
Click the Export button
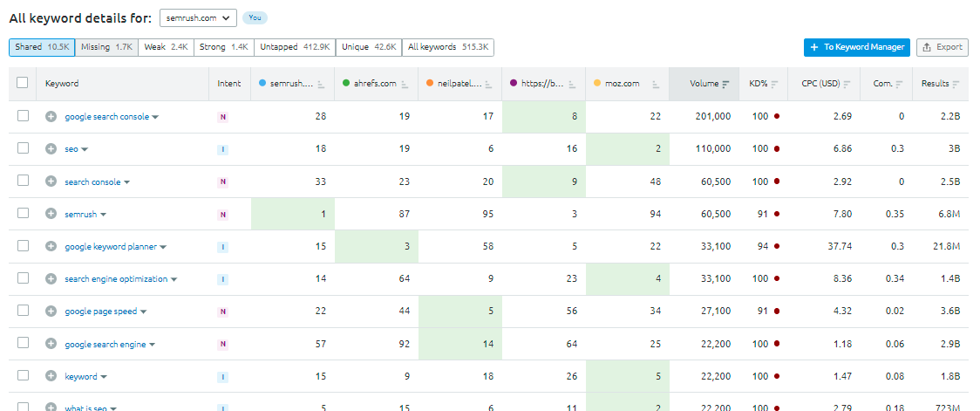click(943, 47)
